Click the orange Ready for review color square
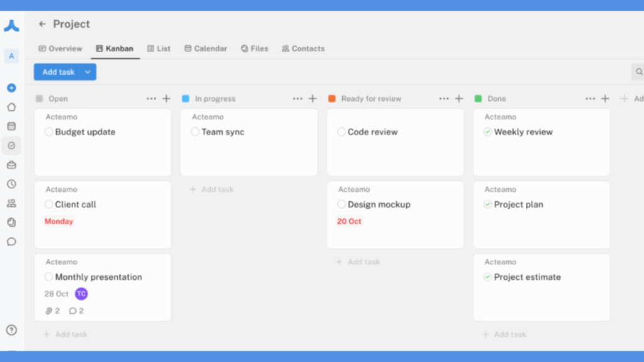Screen dimensions: 644x362 point(332,99)
